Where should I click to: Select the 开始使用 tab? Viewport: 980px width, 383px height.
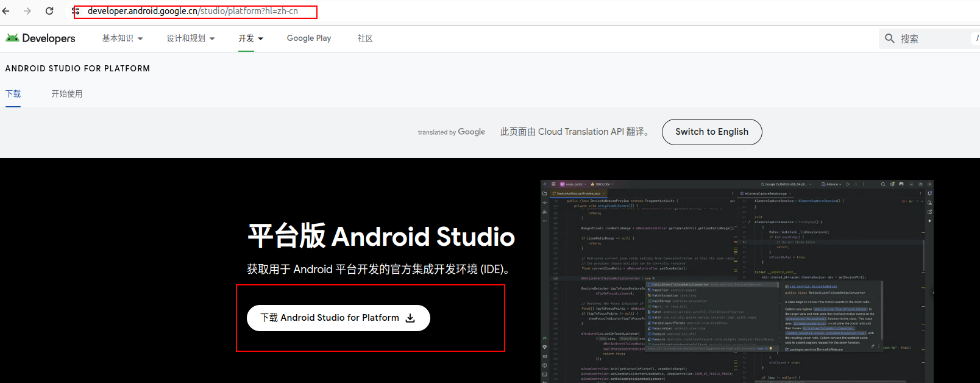point(67,94)
